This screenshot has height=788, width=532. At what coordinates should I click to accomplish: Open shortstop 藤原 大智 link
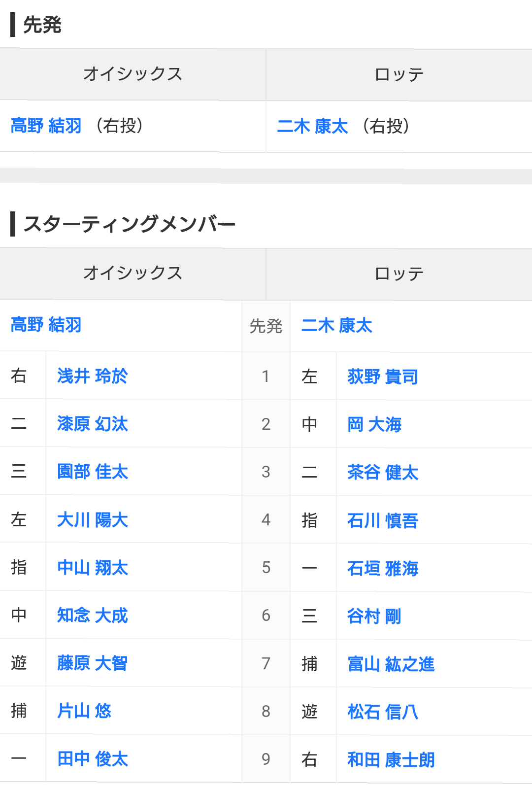tap(92, 663)
